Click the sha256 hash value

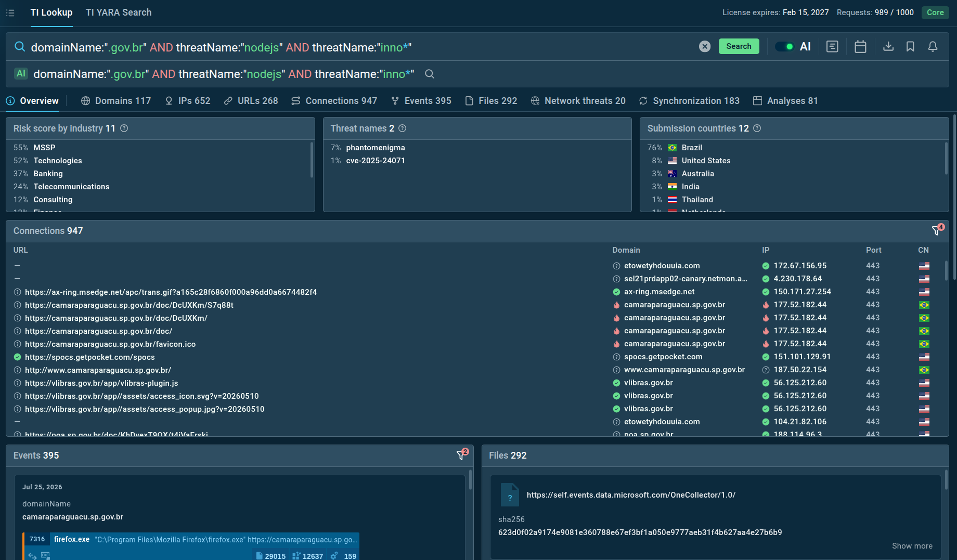(x=640, y=532)
